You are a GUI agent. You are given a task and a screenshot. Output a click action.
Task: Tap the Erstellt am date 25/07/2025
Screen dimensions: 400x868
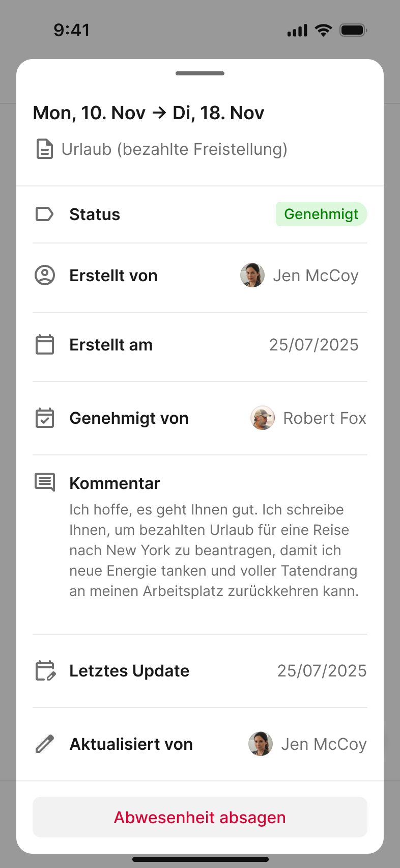click(x=313, y=345)
